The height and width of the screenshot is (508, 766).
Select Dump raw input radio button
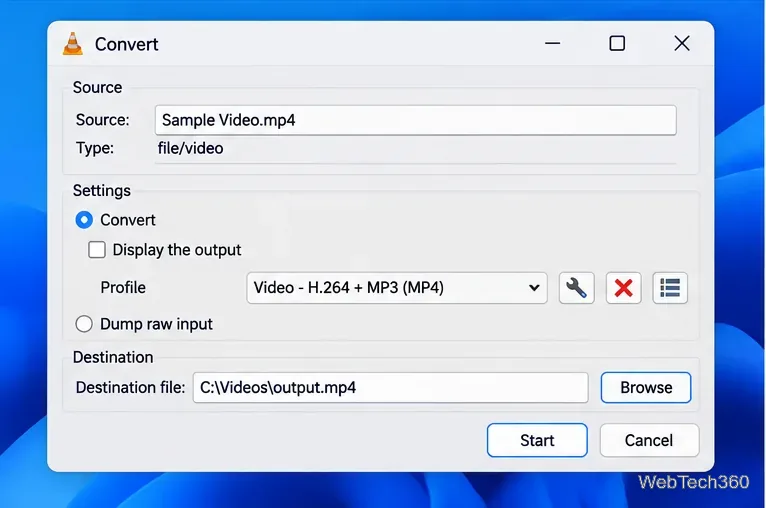(84, 324)
